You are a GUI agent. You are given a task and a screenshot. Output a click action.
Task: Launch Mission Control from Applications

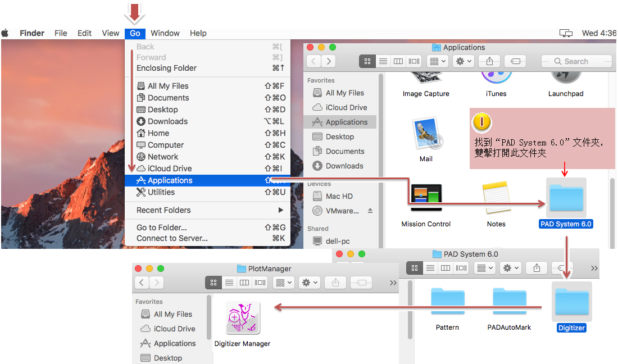pyautogui.click(x=425, y=195)
